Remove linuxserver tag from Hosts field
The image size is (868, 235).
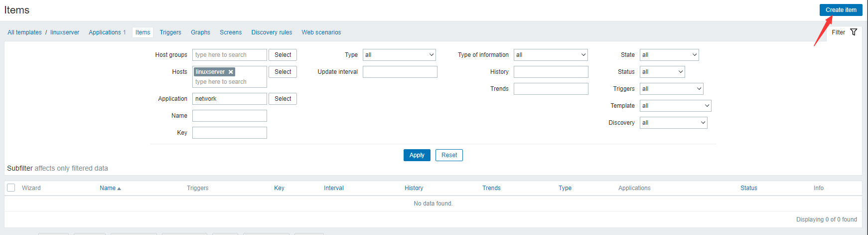231,72
